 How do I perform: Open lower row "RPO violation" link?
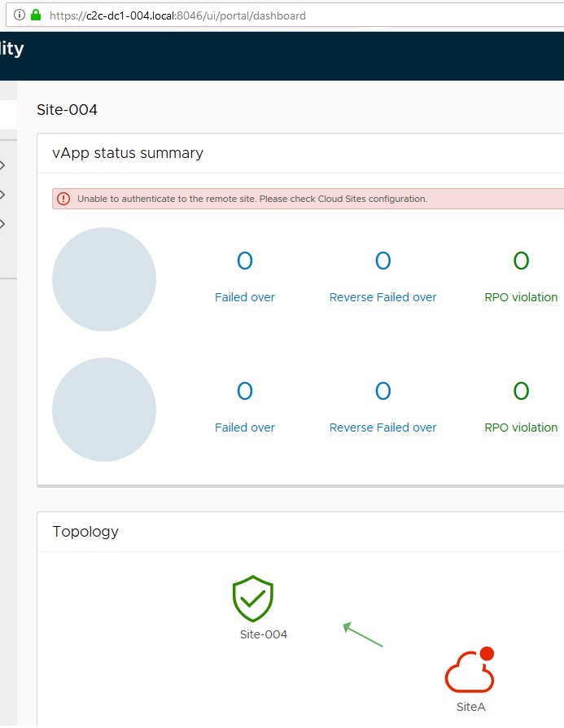[521, 428]
